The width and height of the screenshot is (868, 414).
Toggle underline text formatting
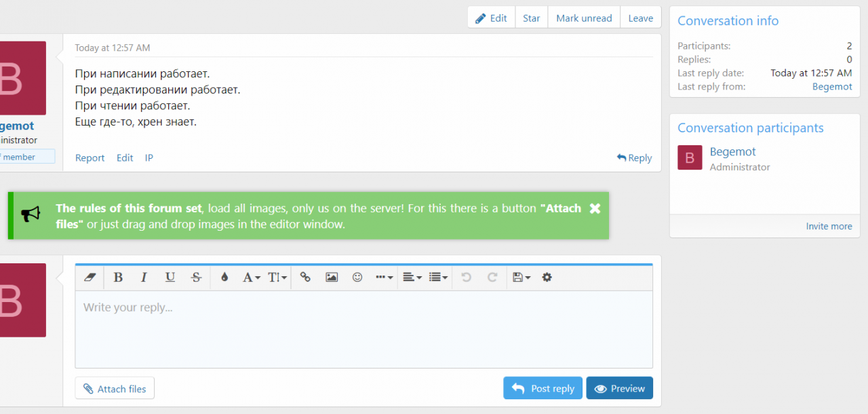pyautogui.click(x=170, y=277)
